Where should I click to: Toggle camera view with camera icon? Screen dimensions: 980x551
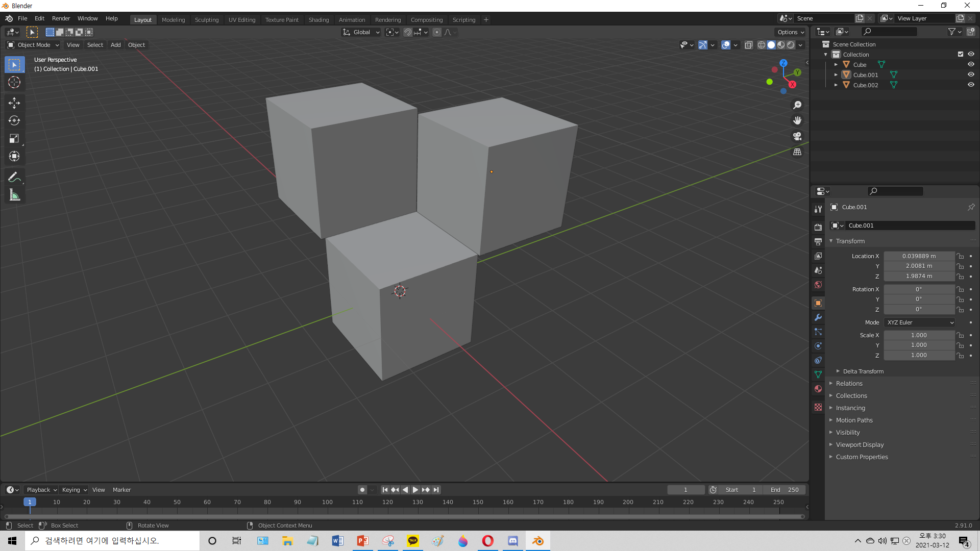pos(797,136)
